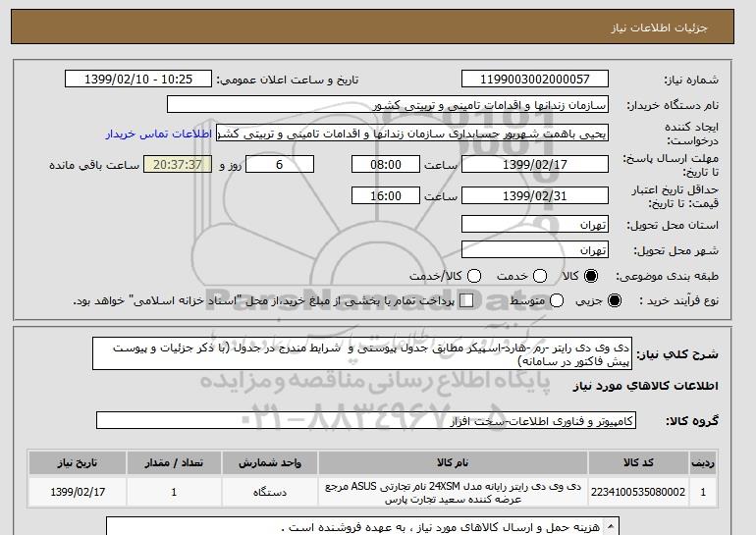This screenshot has height=535, width=756.
Task: Choose the جزیی purchase process option
Action: pyautogui.click(x=615, y=300)
